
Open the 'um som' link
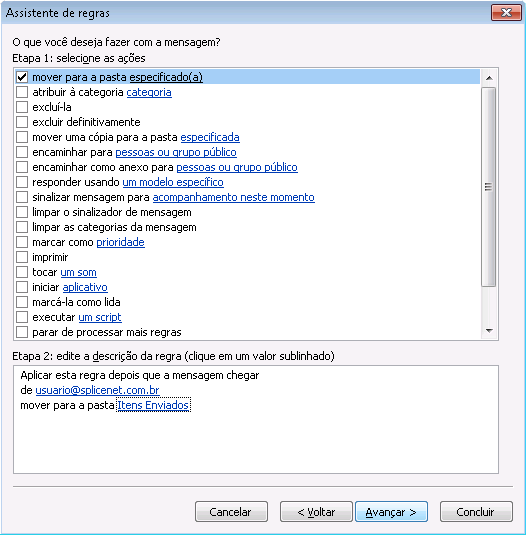click(78, 272)
